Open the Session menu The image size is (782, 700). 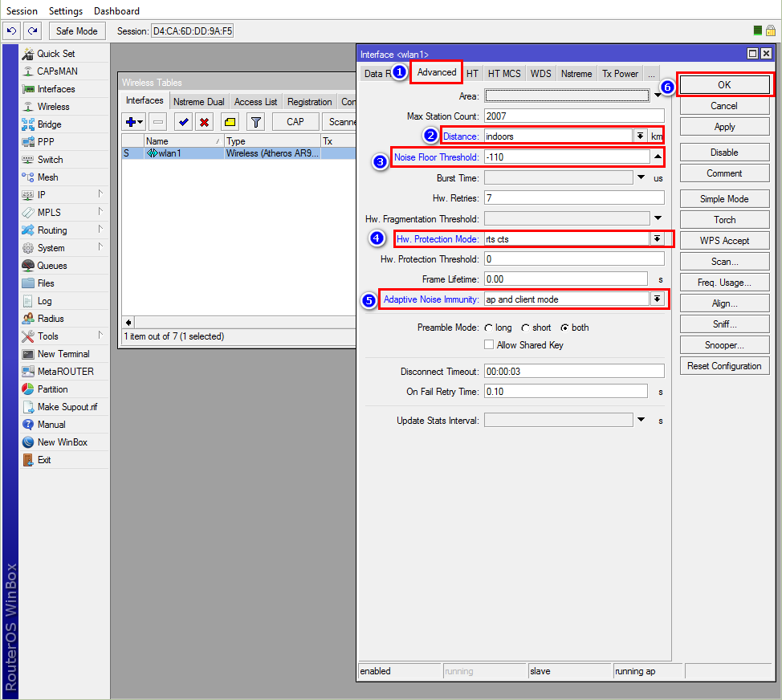(22, 11)
